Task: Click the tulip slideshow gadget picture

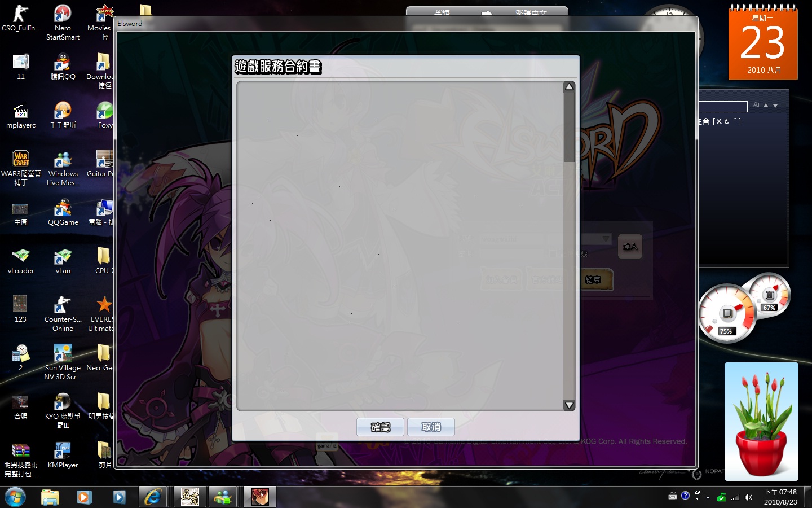Action: point(761,422)
